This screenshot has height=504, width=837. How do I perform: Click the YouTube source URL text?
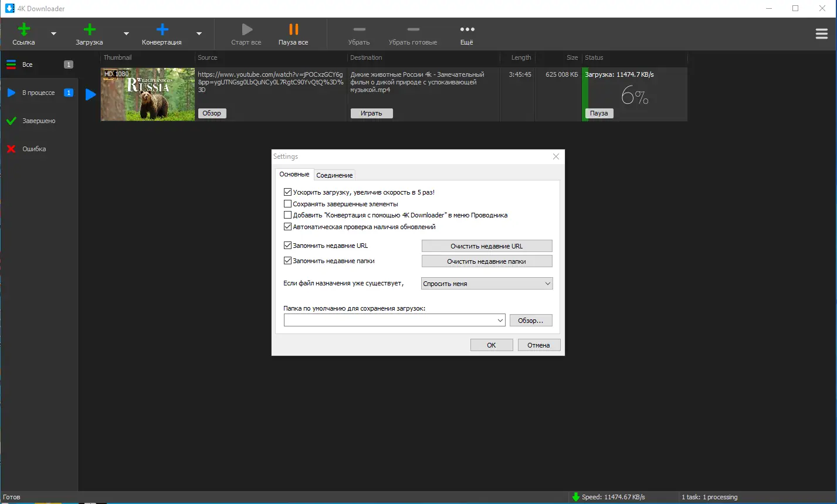[270, 82]
